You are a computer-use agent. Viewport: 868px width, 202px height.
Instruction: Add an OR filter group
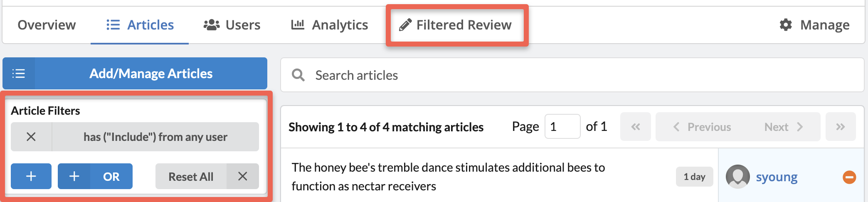click(x=95, y=176)
